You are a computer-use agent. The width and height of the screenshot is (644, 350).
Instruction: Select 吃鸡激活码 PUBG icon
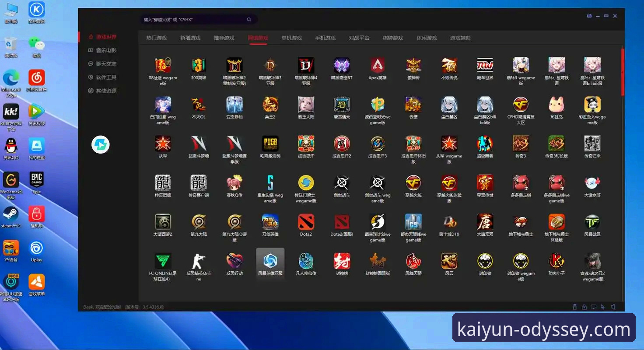(x=270, y=144)
